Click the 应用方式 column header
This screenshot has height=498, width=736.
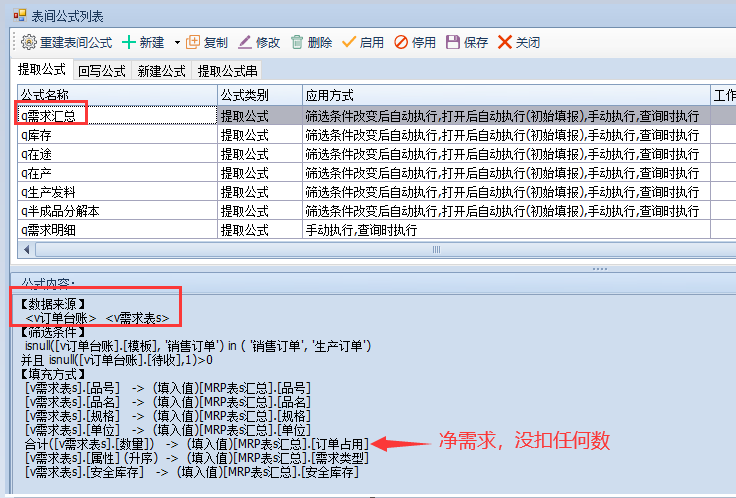(506, 96)
